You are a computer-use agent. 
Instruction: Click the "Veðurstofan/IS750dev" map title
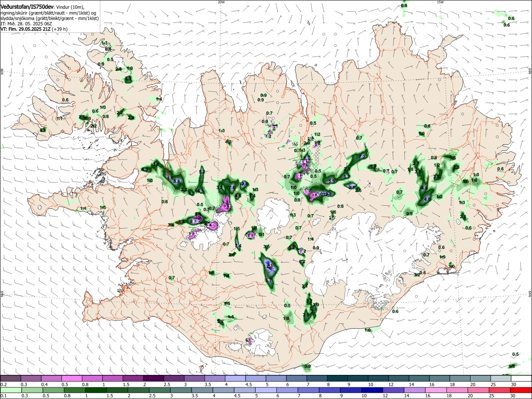[27, 7]
